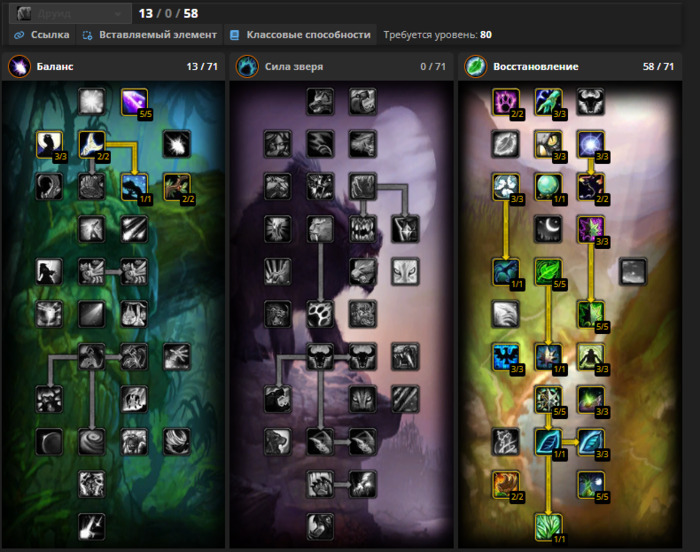Click unlit Furor talent in Restoration top row

pyautogui.click(x=591, y=102)
